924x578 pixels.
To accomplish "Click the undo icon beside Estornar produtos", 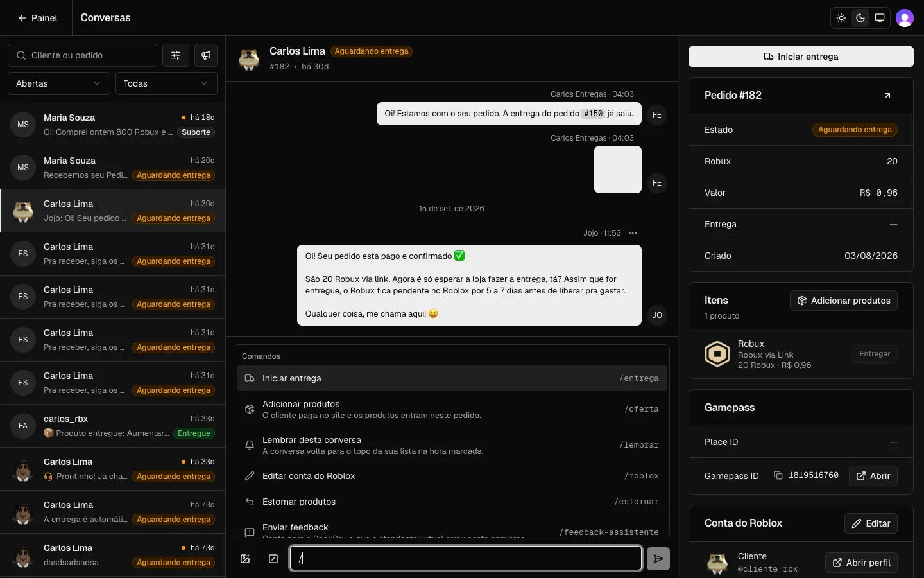I will [x=250, y=502].
